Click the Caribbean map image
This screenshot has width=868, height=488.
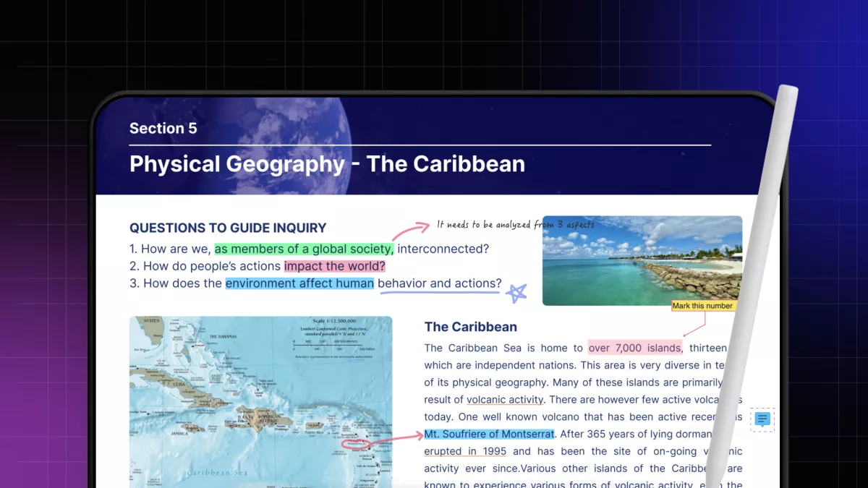point(260,401)
